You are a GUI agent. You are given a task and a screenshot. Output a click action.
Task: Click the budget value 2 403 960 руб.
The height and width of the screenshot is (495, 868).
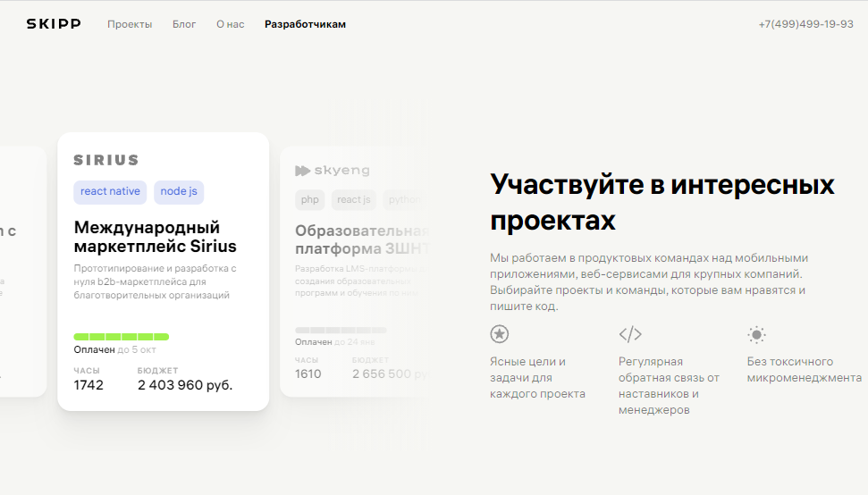(185, 385)
